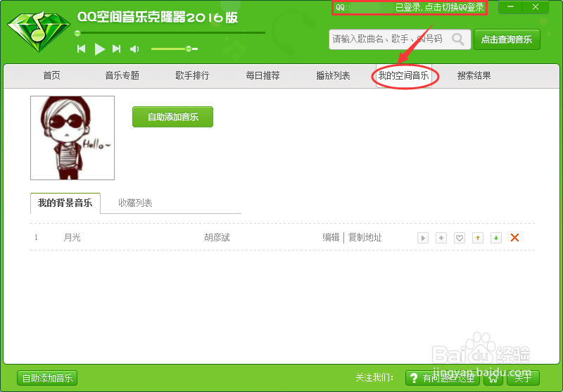This screenshot has width=563, height=392.
Task: Click the 有问题点这里 help button
Action: (x=443, y=378)
